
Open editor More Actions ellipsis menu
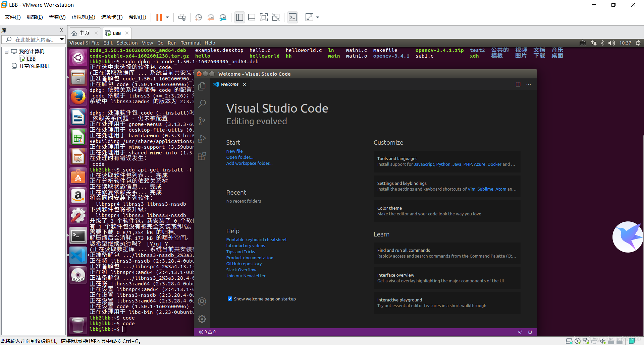pos(529,84)
